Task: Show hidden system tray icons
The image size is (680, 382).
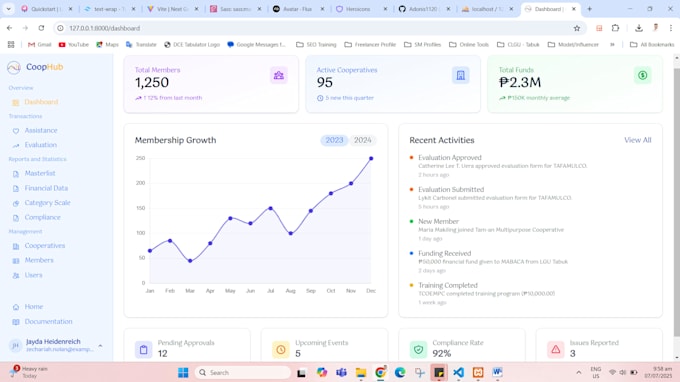Action: pyautogui.click(x=579, y=372)
